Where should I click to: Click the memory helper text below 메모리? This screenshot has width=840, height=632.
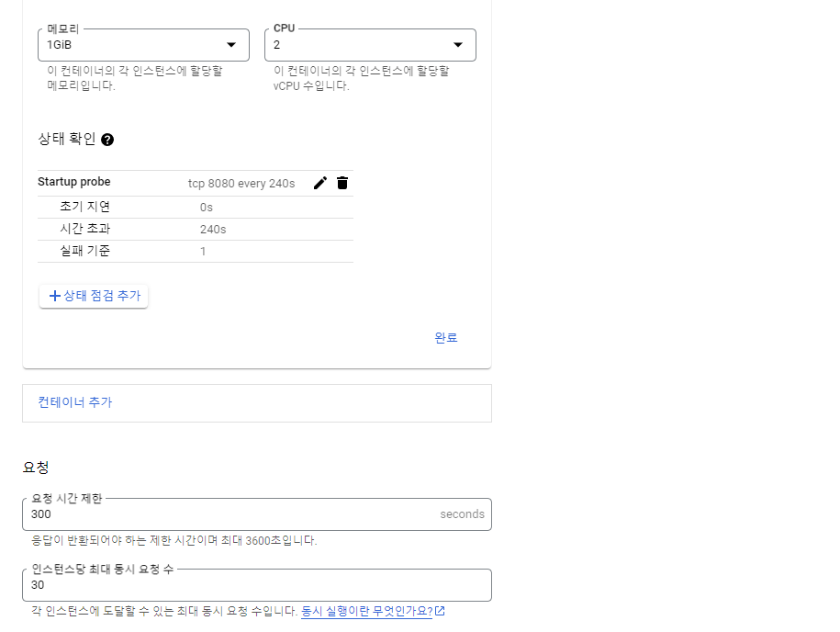134,78
